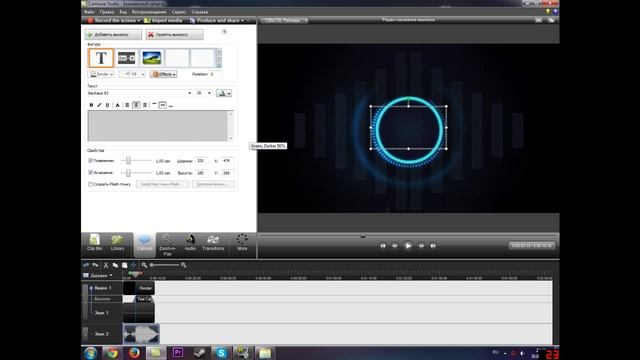Align callout text center
640x360 pixels.
point(136,105)
